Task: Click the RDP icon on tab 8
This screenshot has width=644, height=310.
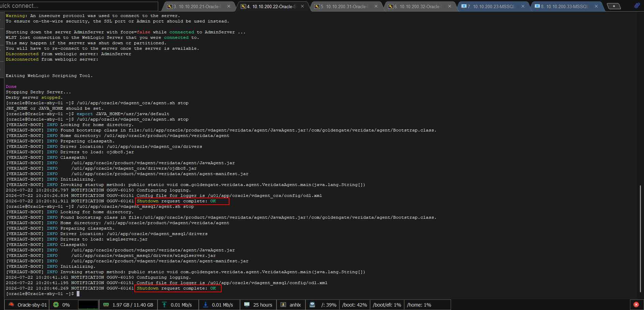Action: click(x=537, y=6)
